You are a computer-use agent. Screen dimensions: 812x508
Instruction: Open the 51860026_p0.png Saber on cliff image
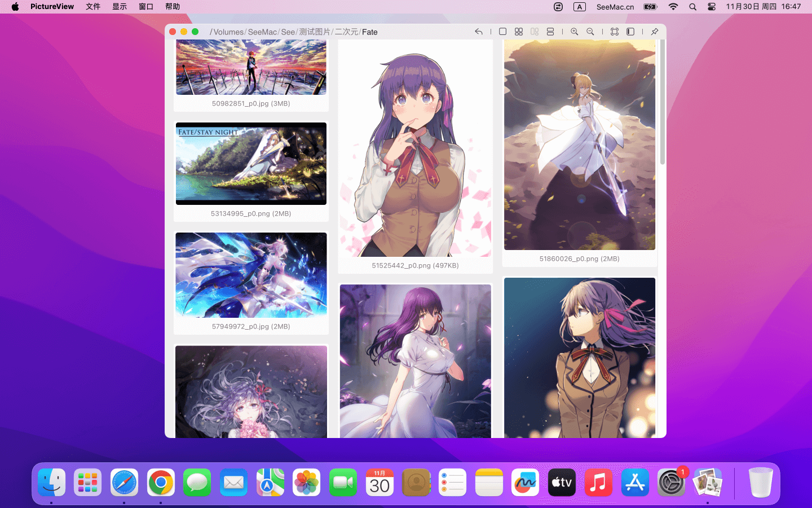point(580,145)
